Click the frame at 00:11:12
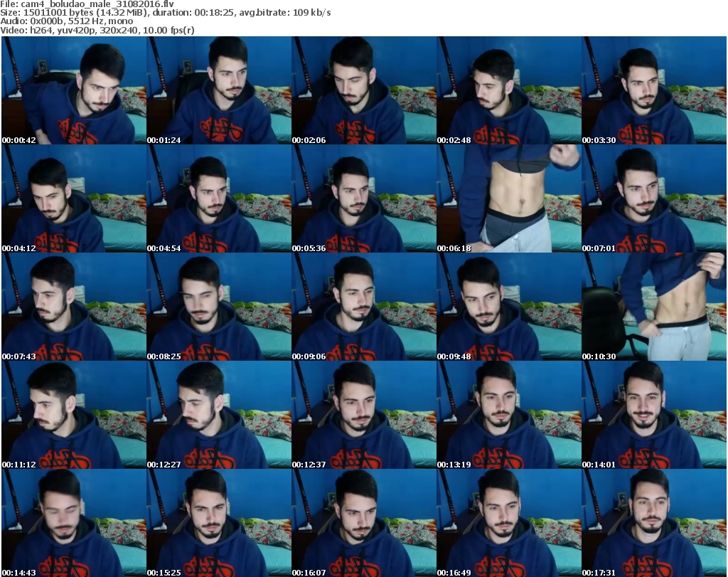This screenshot has height=577, width=728. tap(74, 414)
